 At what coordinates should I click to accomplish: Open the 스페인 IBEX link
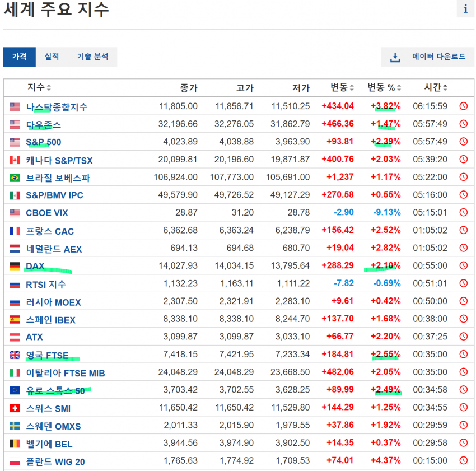pos(51,320)
